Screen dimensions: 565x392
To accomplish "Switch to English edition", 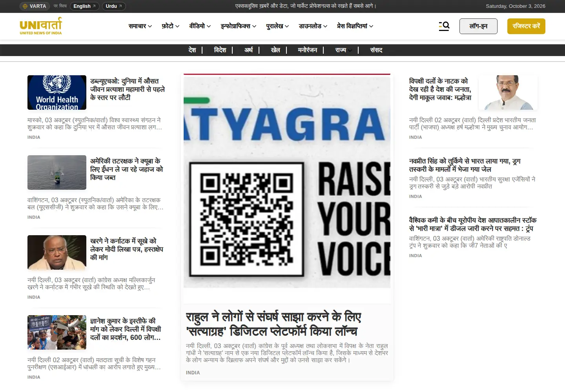I will coord(84,6).
